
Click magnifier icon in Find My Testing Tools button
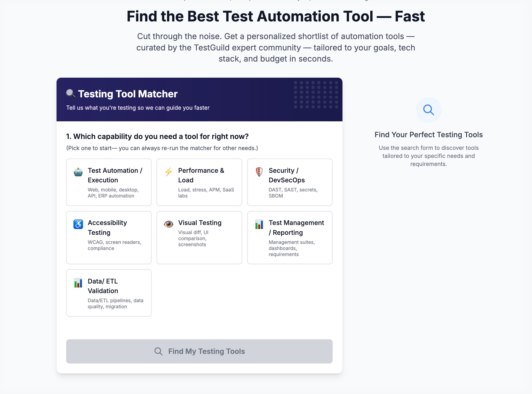click(x=158, y=351)
